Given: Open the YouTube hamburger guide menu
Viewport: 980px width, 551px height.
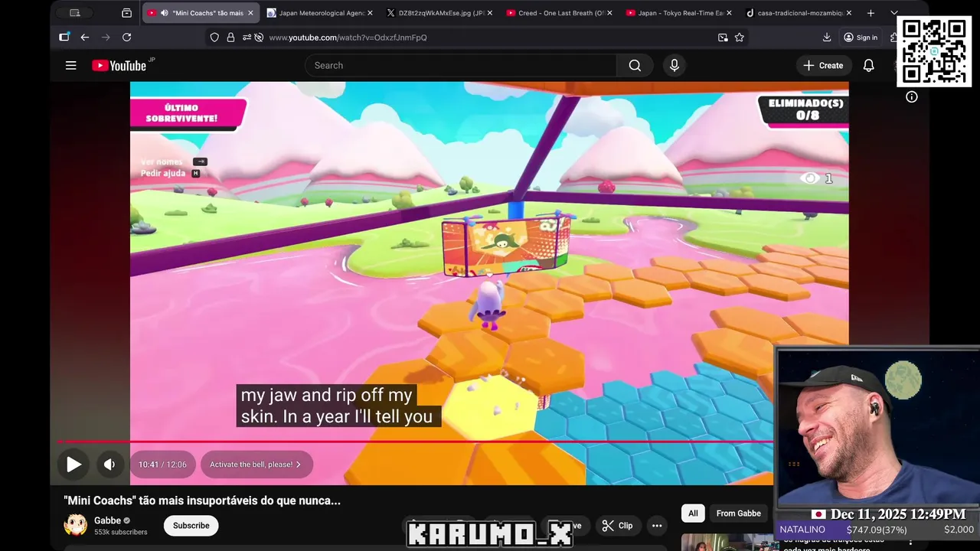Looking at the screenshot, I should pyautogui.click(x=70, y=66).
